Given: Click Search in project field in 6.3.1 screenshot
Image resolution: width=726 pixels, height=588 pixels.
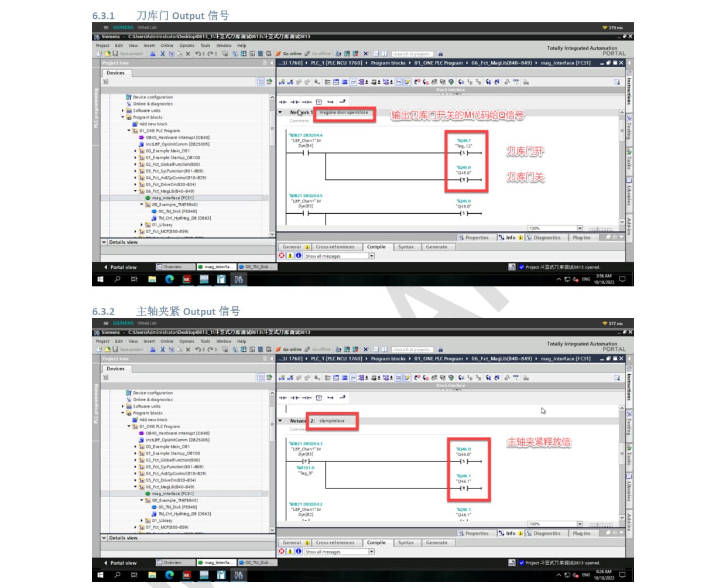Looking at the screenshot, I should click(x=412, y=54).
